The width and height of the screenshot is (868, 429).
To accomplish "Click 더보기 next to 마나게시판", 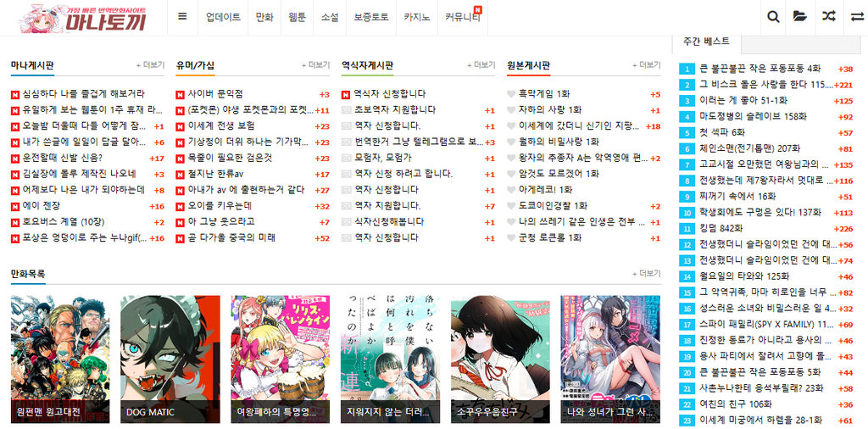I will [150, 65].
